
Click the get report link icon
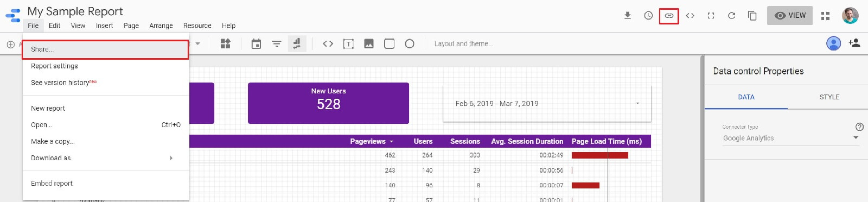click(x=669, y=16)
